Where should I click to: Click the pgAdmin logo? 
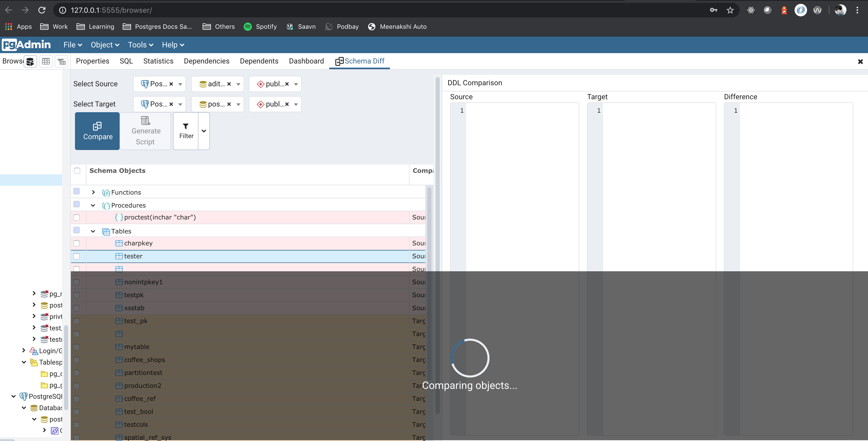pyautogui.click(x=26, y=44)
